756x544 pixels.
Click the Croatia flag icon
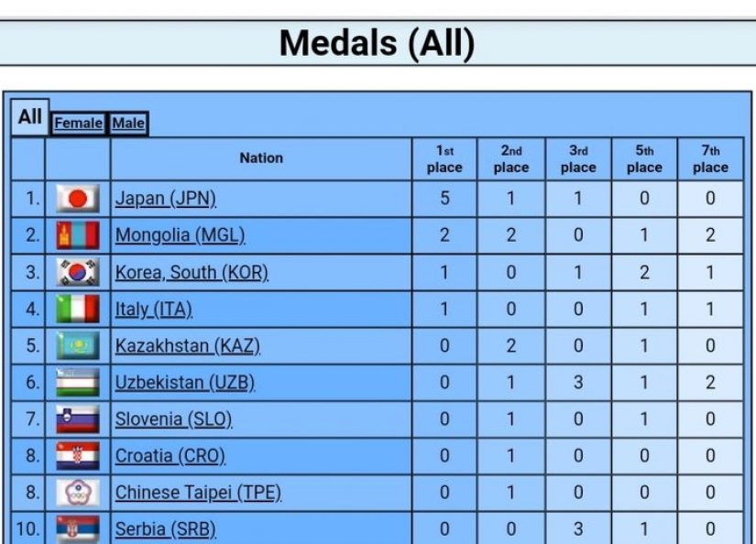[78, 455]
